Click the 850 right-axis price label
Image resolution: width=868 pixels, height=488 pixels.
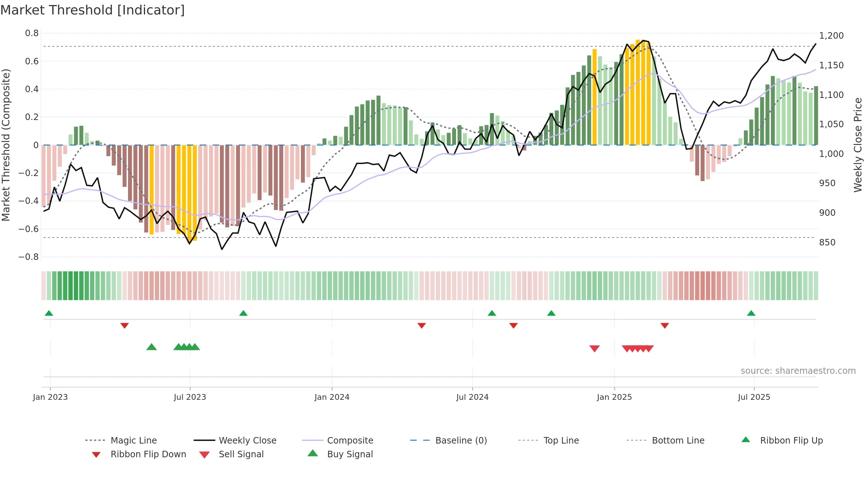tap(827, 243)
